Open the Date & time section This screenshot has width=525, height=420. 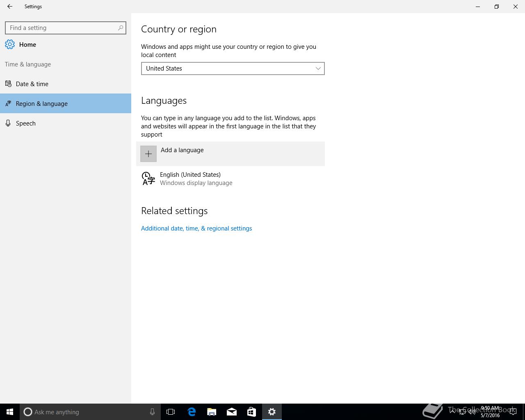[66, 84]
